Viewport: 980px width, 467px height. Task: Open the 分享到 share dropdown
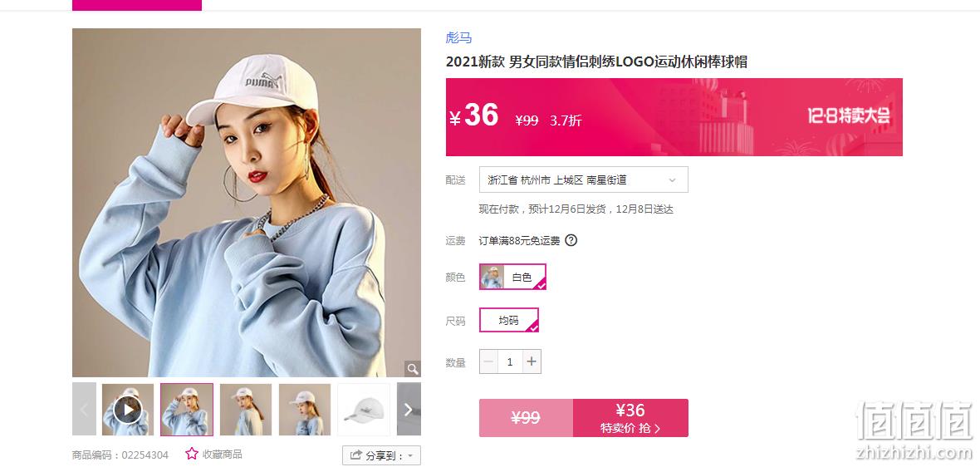382,455
